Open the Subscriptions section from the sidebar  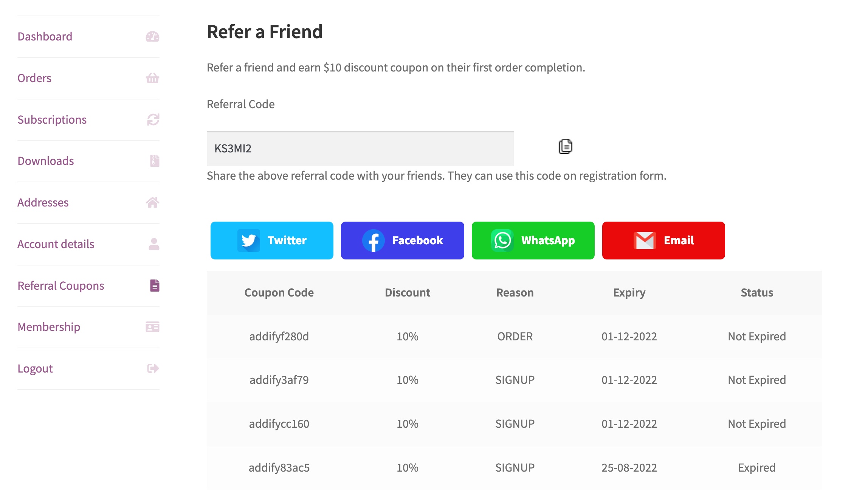53,120
